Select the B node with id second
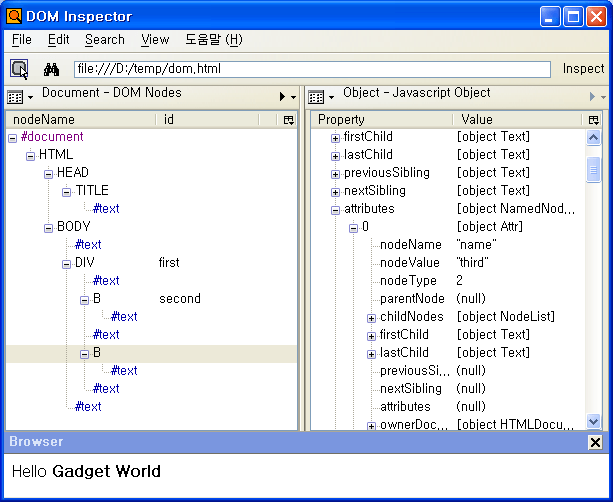The width and height of the screenshot is (613, 502). 97,299
